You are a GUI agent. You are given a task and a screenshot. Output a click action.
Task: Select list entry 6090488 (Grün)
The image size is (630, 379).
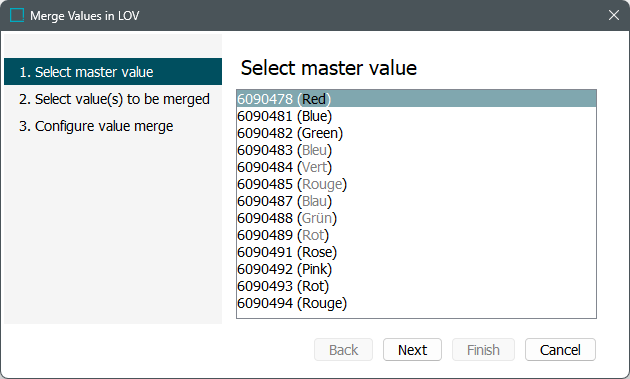click(x=416, y=218)
